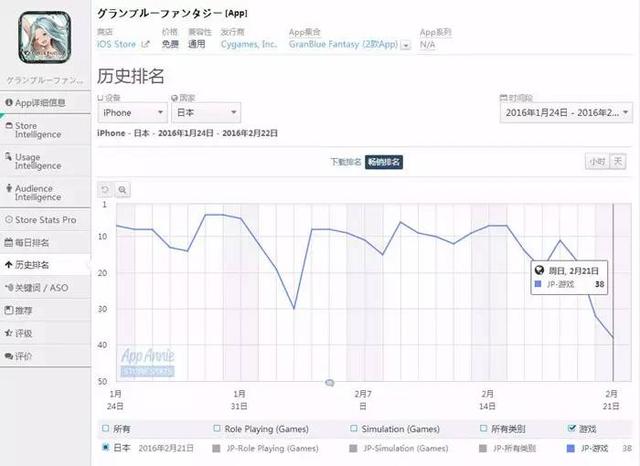
Task: Tick the 所有 checkbox below the chart
Action: (106, 428)
